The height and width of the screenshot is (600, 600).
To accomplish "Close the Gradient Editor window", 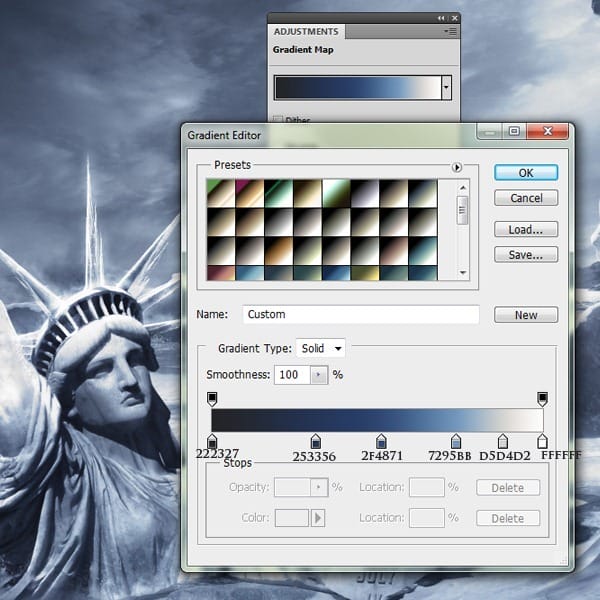I will coord(548,131).
